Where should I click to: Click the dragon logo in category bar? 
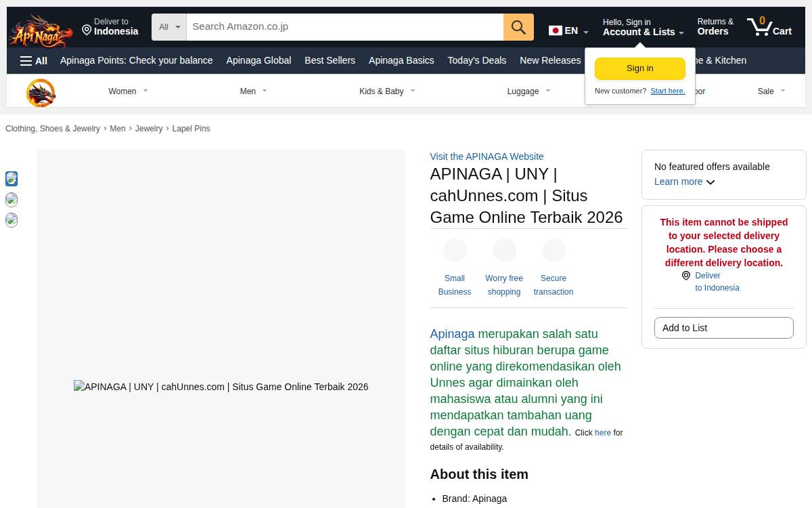pyautogui.click(x=41, y=93)
